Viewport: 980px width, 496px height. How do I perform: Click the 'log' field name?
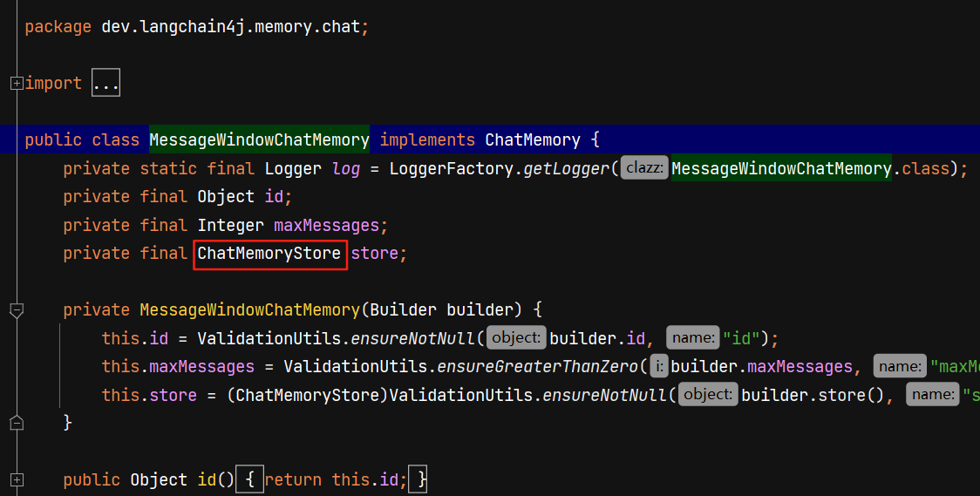click(346, 168)
